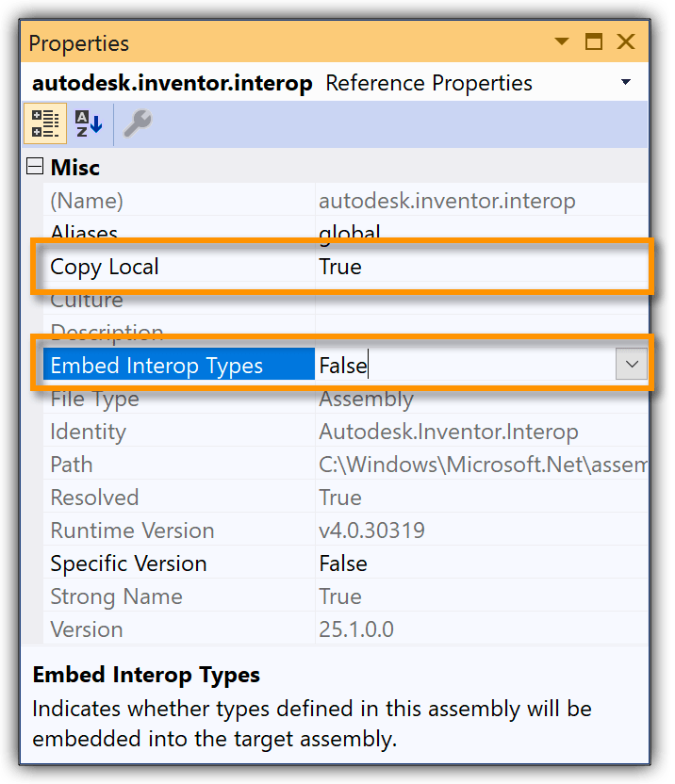Click the Embed Interop Types value field
Image resolution: width=675 pixels, height=784 pixels.
click(424, 364)
